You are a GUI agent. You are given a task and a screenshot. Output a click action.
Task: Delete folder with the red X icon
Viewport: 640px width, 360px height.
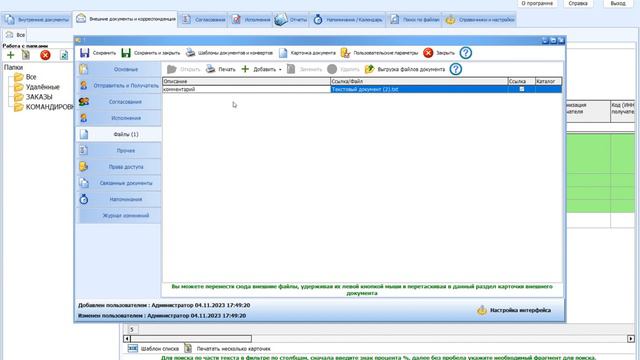tap(45, 55)
